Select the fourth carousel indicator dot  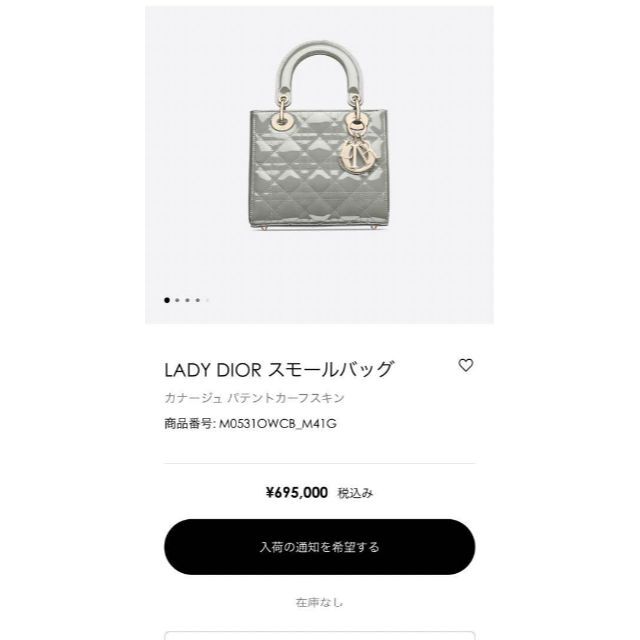198,300
